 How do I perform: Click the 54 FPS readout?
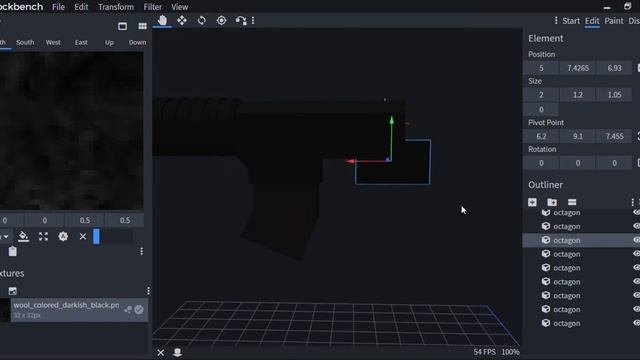[x=484, y=352]
